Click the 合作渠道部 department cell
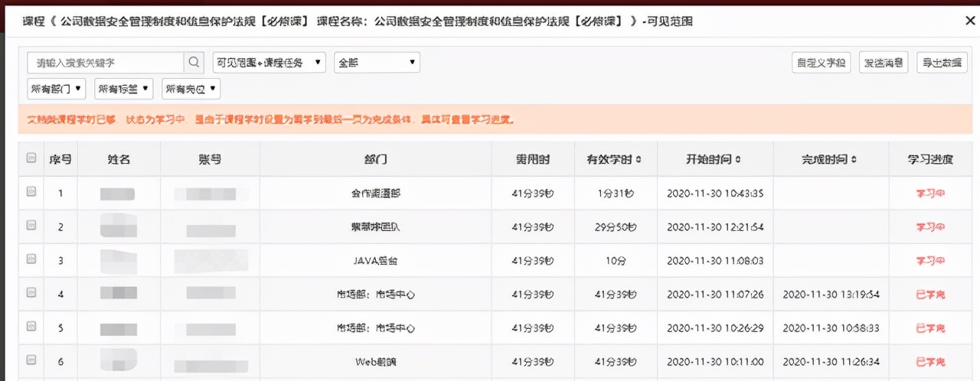Image resolution: width=980 pixels, height=381 pixels. coord(375,194)
